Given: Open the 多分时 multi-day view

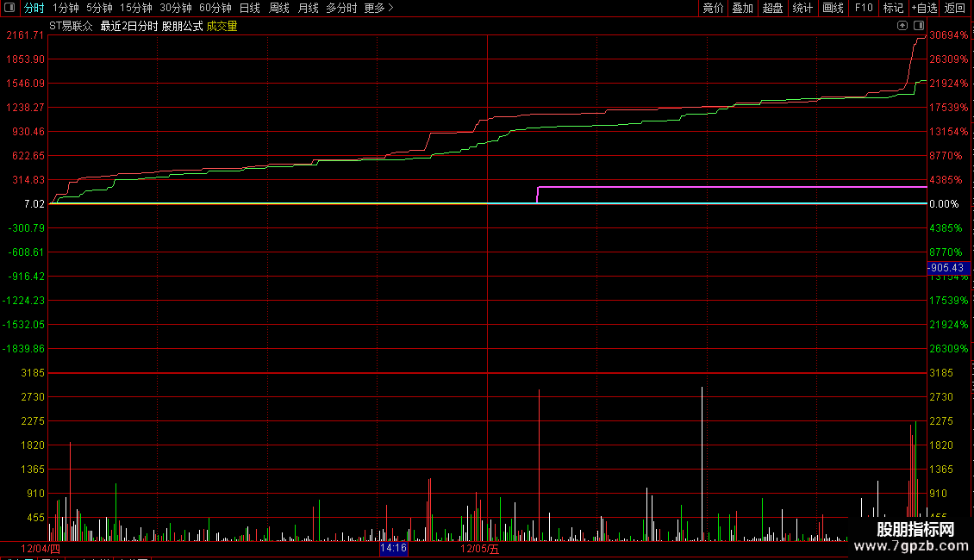Looking at the screenshot, I should (x=341, y=8).
